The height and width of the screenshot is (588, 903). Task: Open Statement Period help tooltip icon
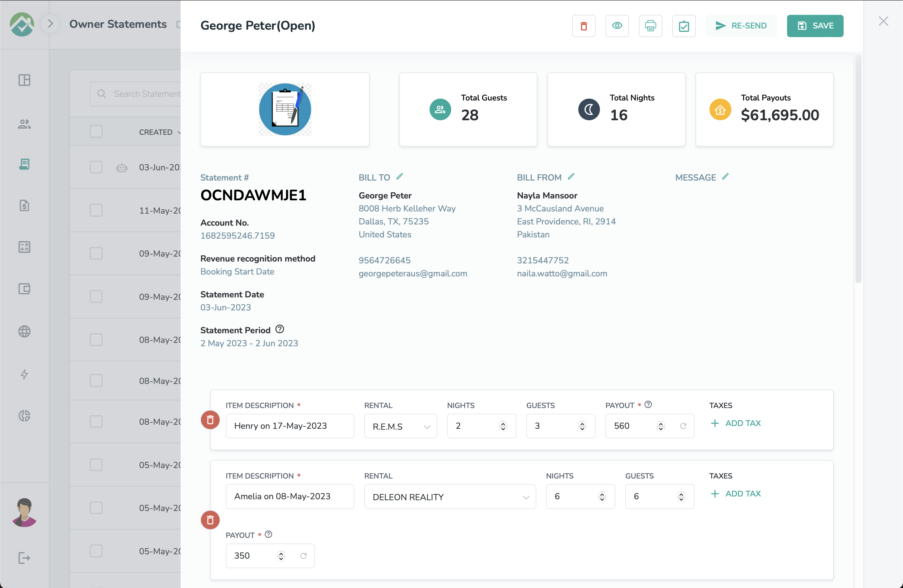pos(280,329)
